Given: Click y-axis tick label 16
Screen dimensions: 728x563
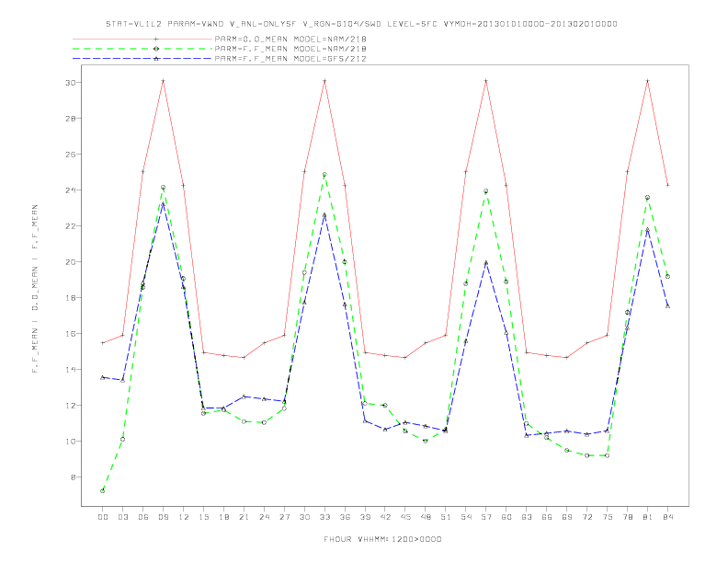Looking at the screenshot, I should click(x=71, y=334).
